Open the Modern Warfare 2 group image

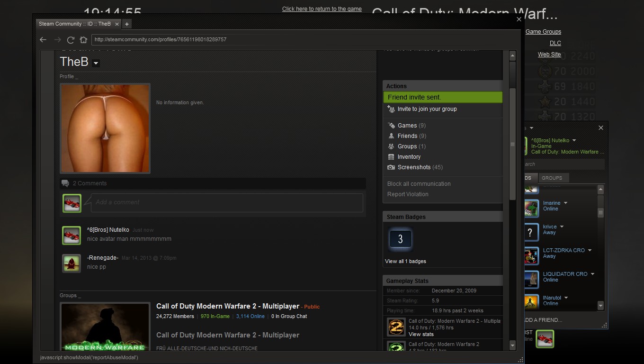(x=105, y=327)
